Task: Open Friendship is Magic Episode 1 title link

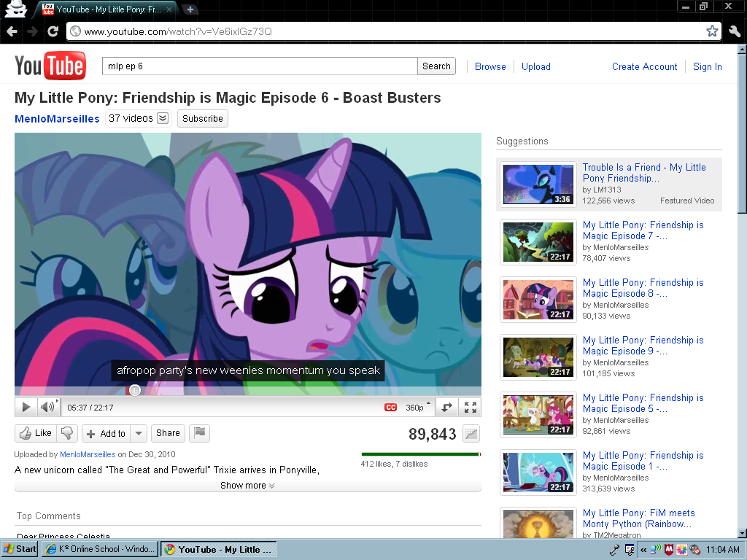Action: tap(643, 461)
